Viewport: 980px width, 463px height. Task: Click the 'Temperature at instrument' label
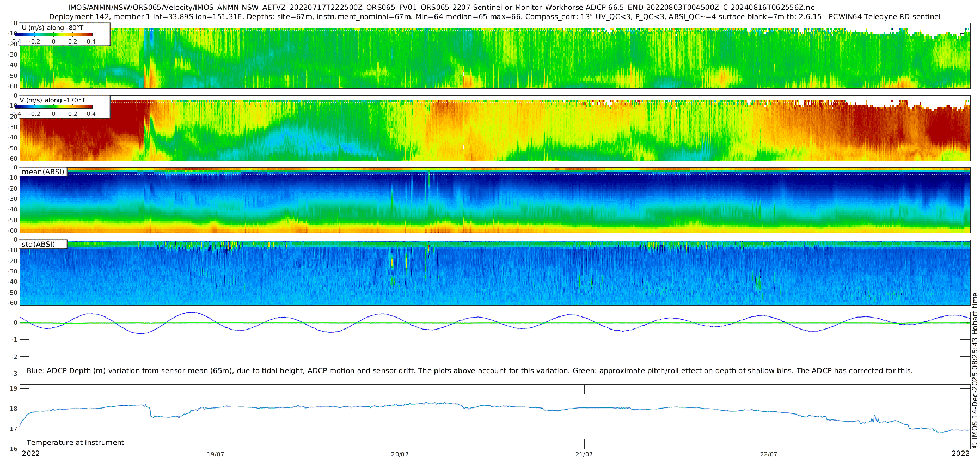click(x=75, y=443)
